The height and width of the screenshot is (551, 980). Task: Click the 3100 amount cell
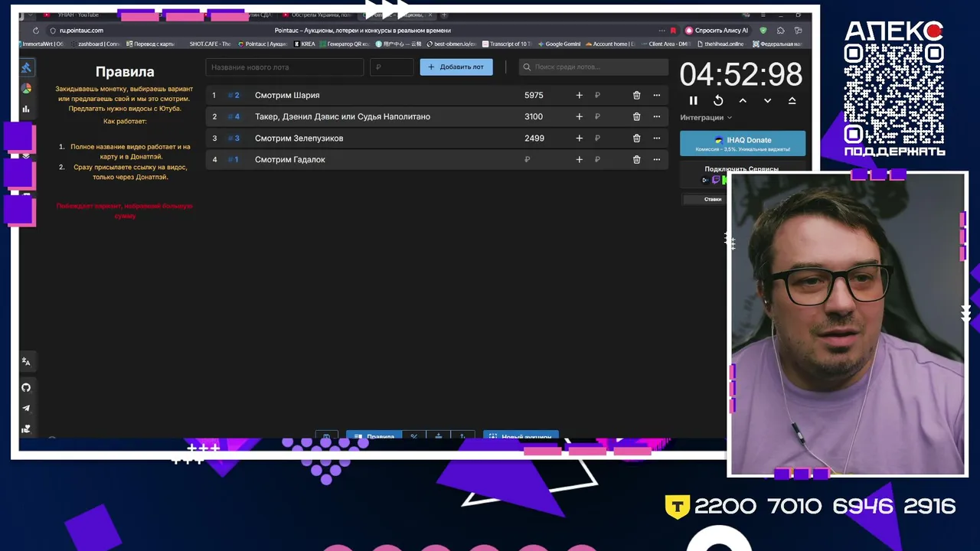pos(534,116)
